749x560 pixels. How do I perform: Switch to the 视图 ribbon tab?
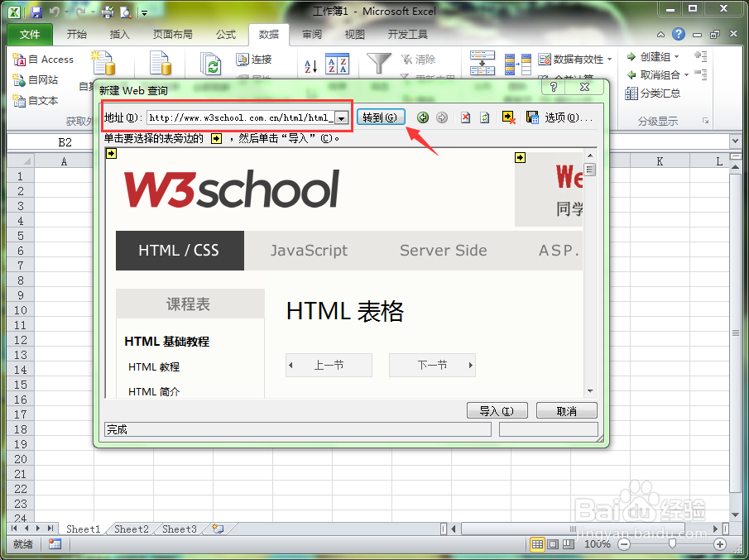[354, 35]
